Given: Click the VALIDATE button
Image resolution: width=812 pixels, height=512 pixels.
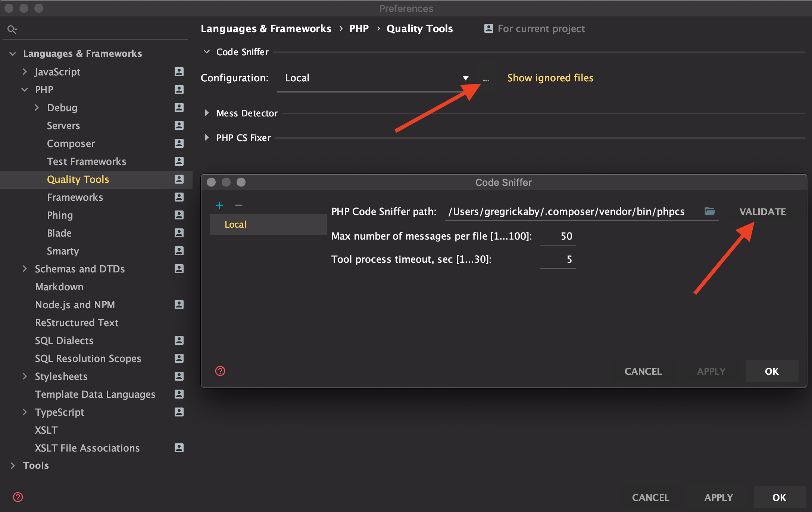Looking at the screenshot, I should 762,211.
